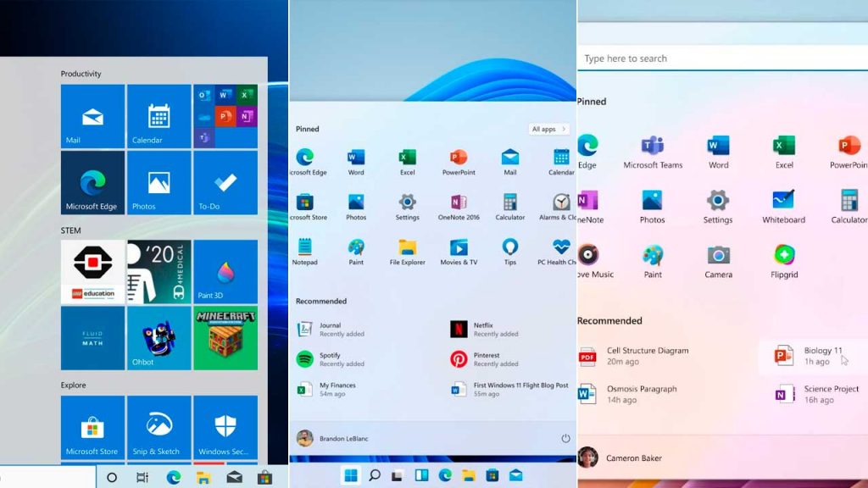
Task: Open Excel in the middle Pinned grid
Action: 408,162
